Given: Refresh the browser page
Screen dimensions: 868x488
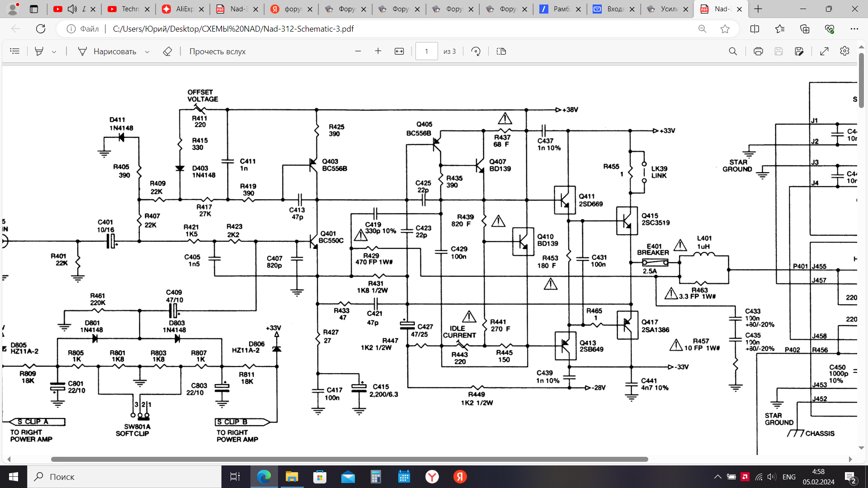Looking at the screenshot, I should tap(41, 29).
